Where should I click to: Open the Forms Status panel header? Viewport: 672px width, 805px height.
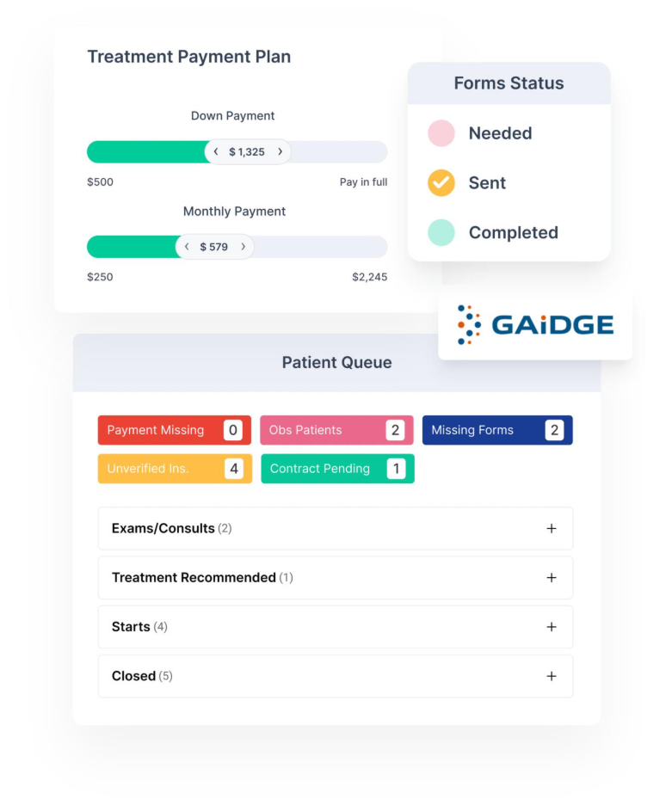(509, 83)
